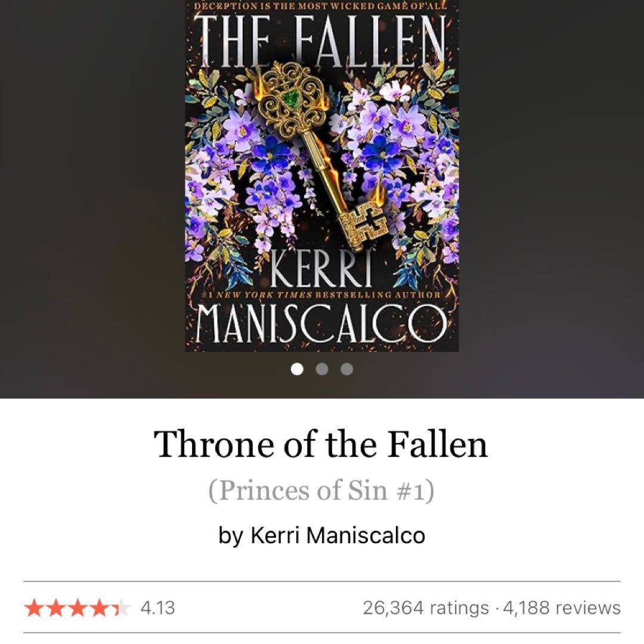The height and width of the screenshot is (644, 644).
Task: Tap the first rating star
Action: click(34, 608)
